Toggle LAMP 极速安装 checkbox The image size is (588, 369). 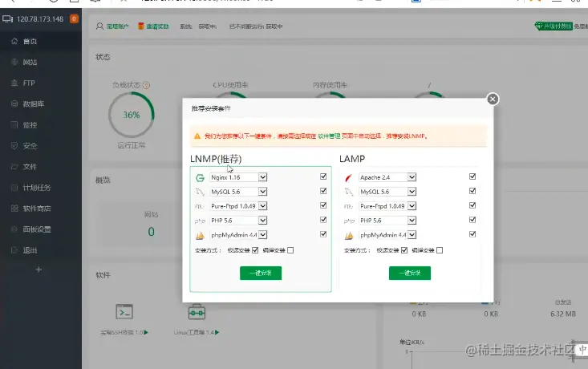coord(404,250)
